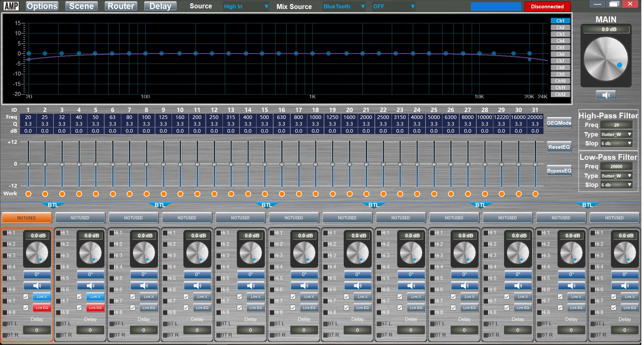Click the first BTL bridge arrow
This screenshot has height=345, width=644.
click(53, 205)
